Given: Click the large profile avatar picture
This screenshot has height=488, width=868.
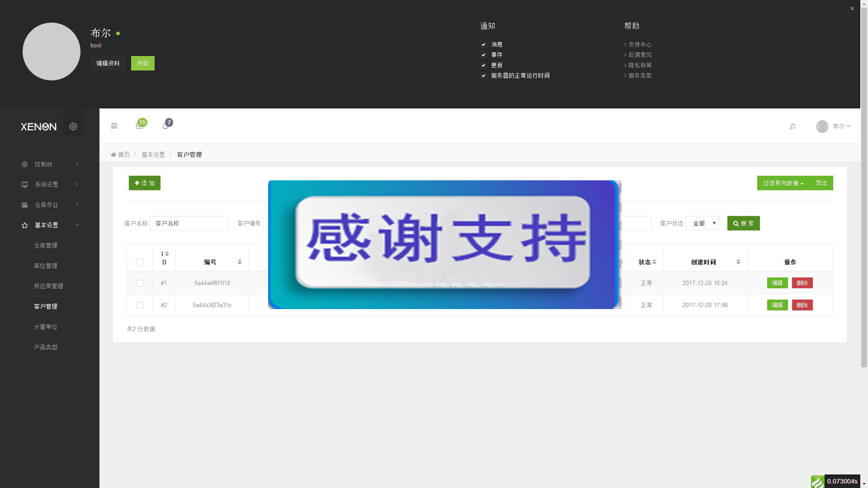Looking at the screenshot, I should (52, 52).
